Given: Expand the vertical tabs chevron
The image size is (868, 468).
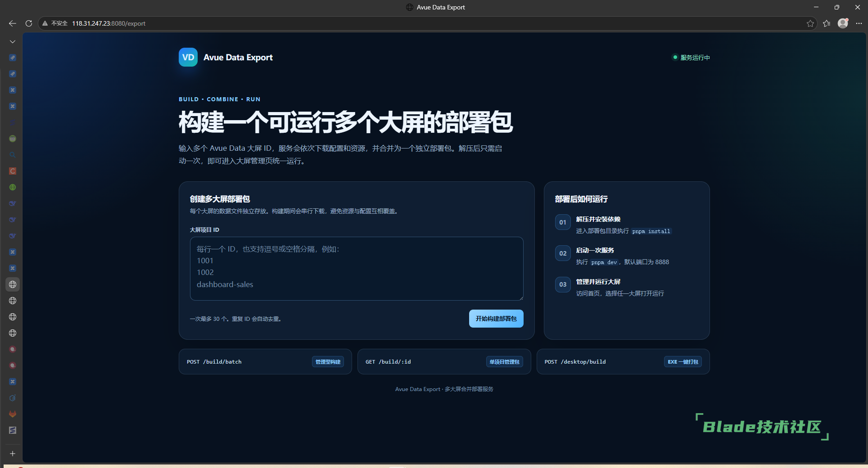Looking at the screenshot, I should click(13, 41).
